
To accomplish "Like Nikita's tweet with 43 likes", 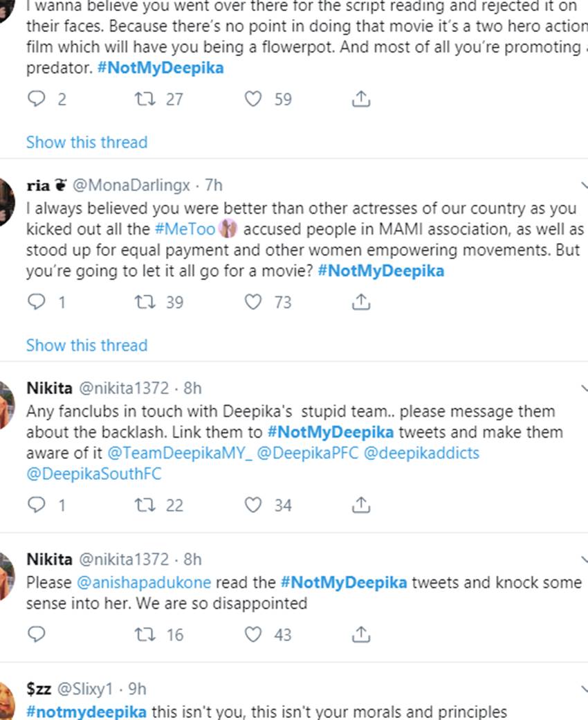I will coord(254,634).
